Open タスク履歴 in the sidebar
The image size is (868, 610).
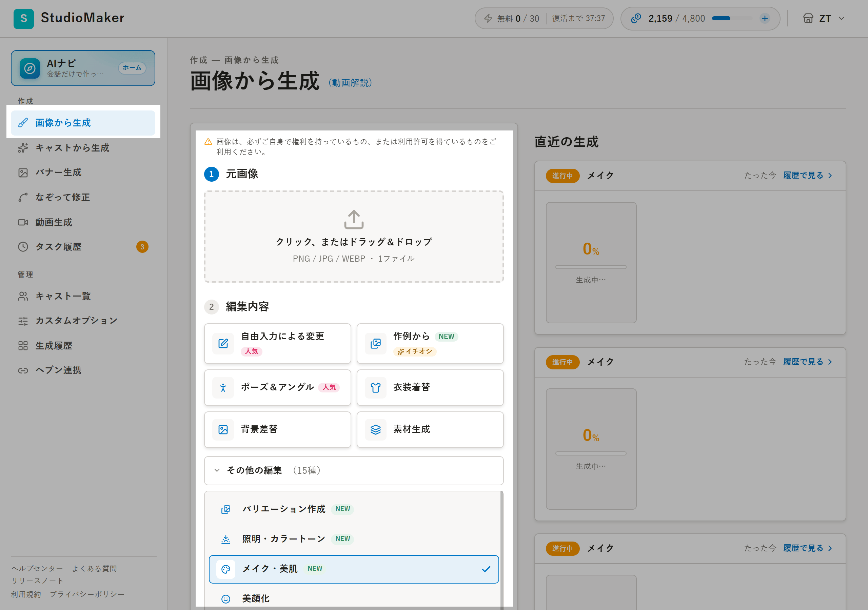coord(83,247)
